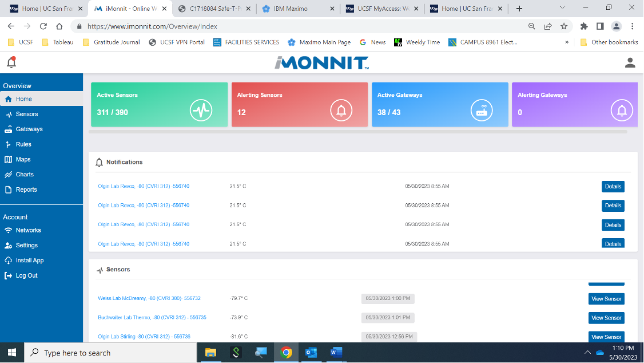Click the alert bell icon top left

(11, 62)
